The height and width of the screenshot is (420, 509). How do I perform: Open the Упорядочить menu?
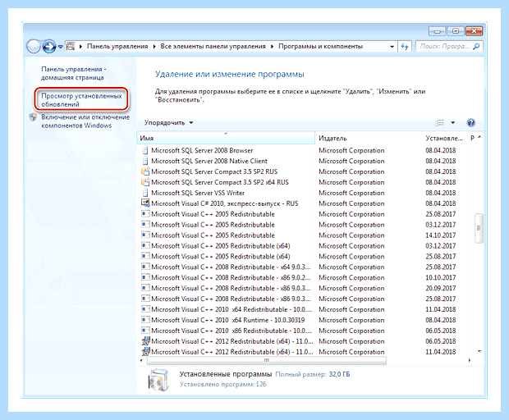168,123
